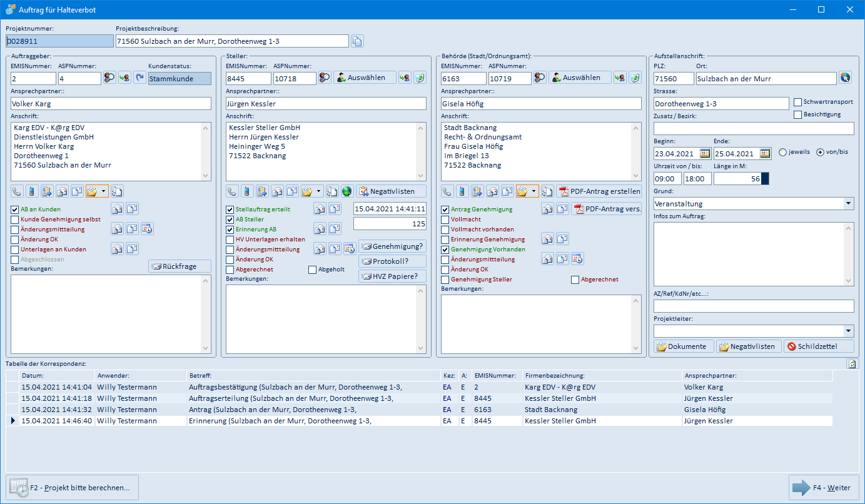Expand the folder dropdown arrow in Behörde toolbar
Viewport: 865px width, 504px height.
coord(534,191)
